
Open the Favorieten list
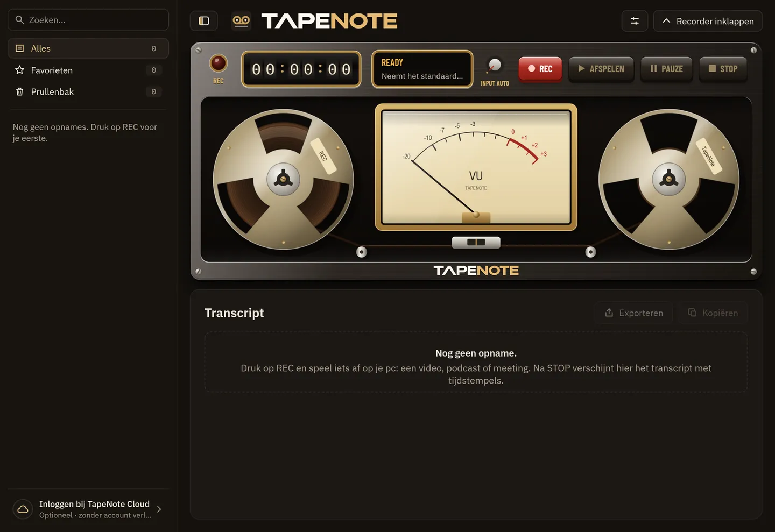click(x=88, y=70)
